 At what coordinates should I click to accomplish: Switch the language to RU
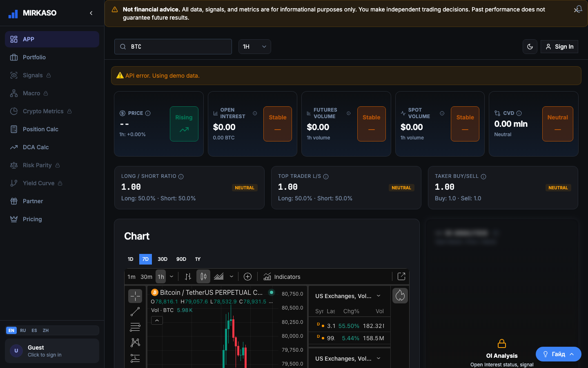coord(23,330)
